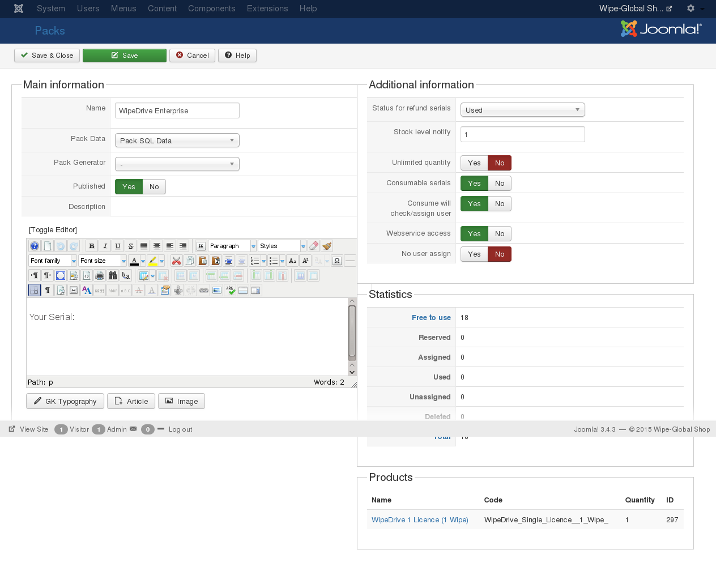
Task: Click the Save & Close button
Action: (x=47, y=56)
